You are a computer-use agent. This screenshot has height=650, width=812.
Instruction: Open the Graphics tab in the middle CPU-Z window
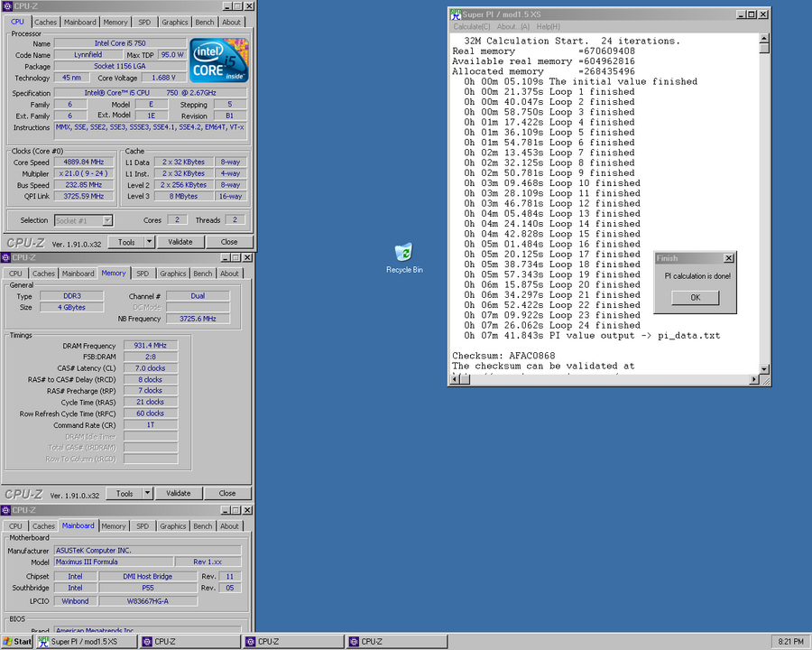pos(172,274)
